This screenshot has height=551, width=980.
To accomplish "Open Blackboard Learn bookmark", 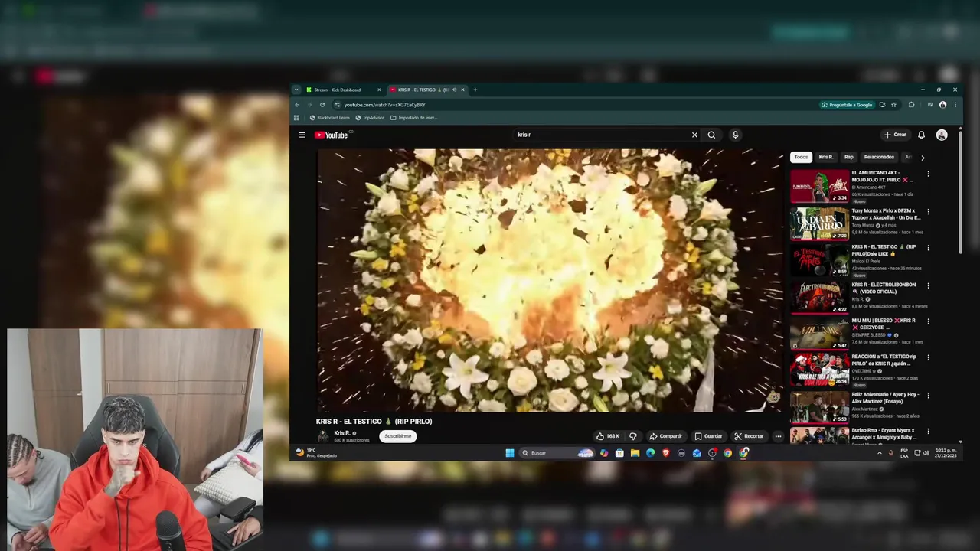I will pyautogui.click(x=329, y=118).
